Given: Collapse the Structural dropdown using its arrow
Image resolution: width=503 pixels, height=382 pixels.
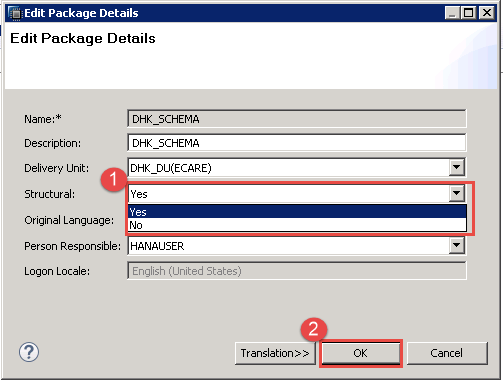Looking at the screenshot, I should [x=456, y=193].
